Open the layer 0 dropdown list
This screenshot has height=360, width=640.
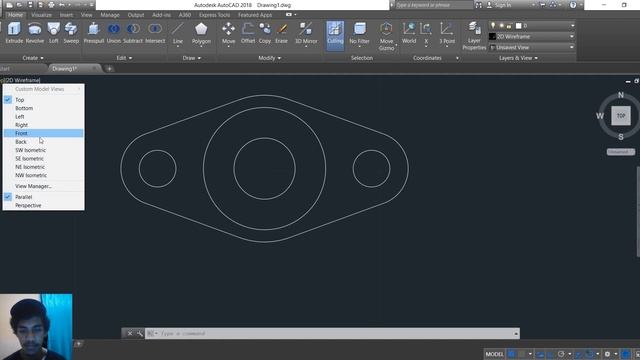click(572, 26)
